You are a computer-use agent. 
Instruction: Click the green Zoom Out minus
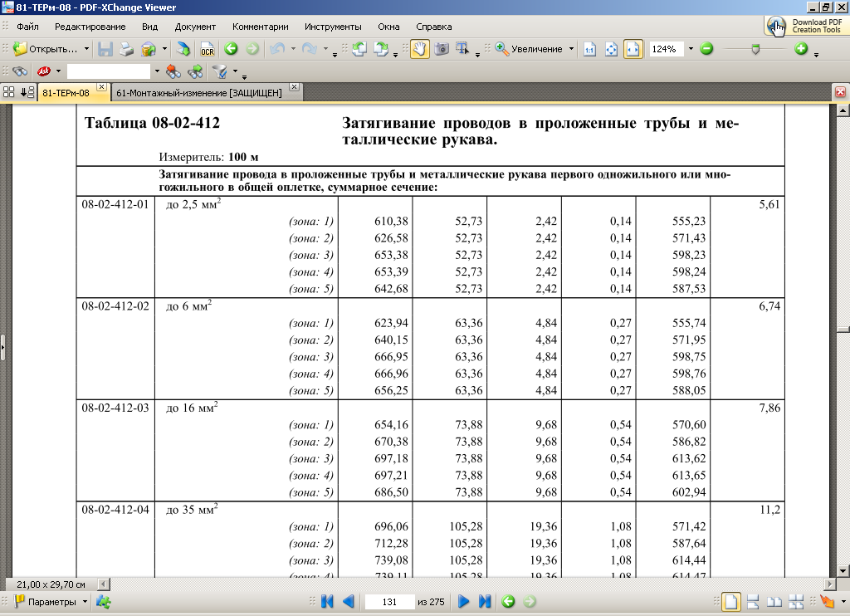pyautogui.click(x=706, y=49)
